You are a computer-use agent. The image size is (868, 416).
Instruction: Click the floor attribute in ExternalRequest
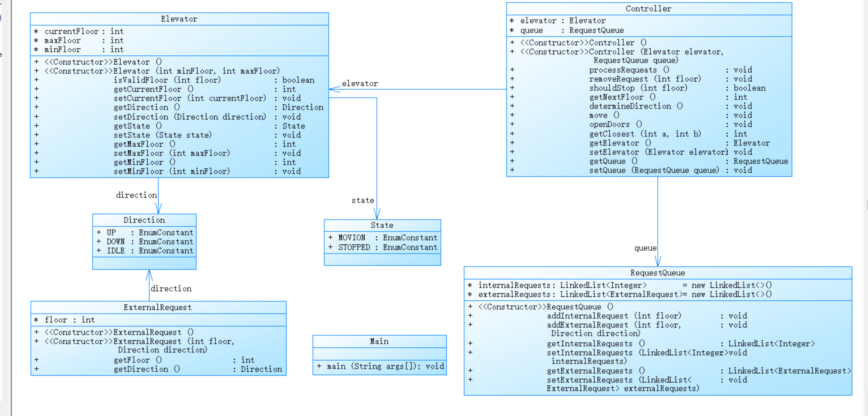tap(56, 320)
